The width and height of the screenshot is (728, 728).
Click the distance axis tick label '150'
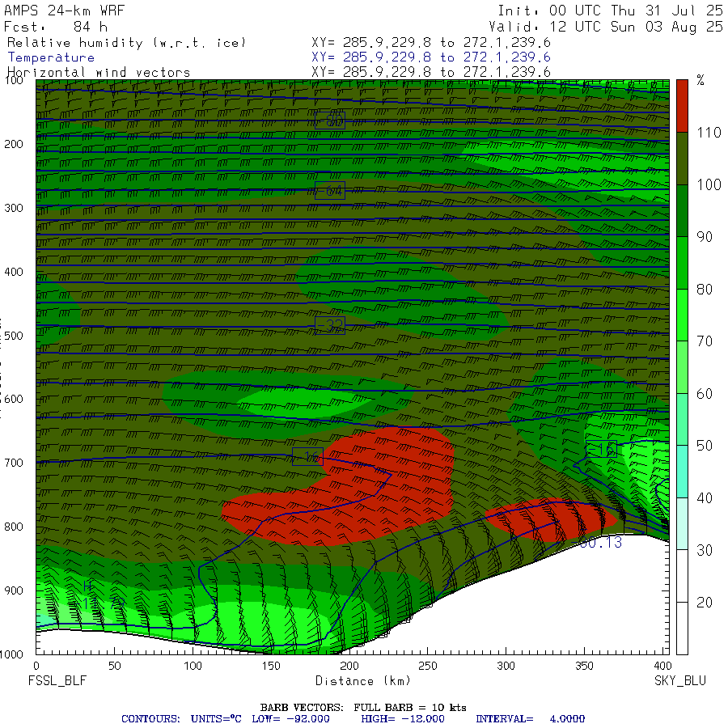pos(271,666)
